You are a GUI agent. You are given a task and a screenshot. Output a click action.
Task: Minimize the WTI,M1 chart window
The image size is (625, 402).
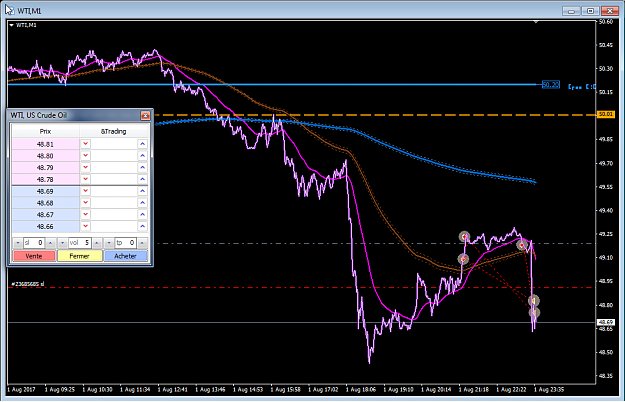coord(571,11)
